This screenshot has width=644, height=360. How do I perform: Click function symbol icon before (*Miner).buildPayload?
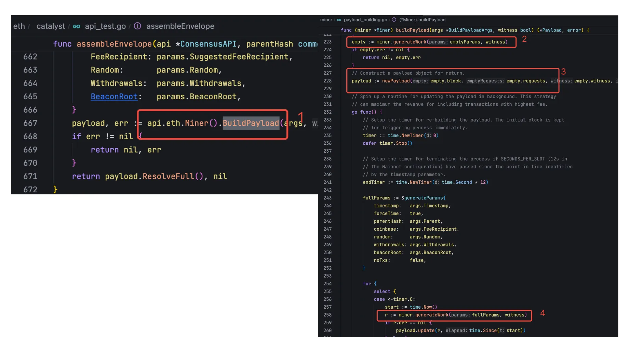[x=394, y=20]
